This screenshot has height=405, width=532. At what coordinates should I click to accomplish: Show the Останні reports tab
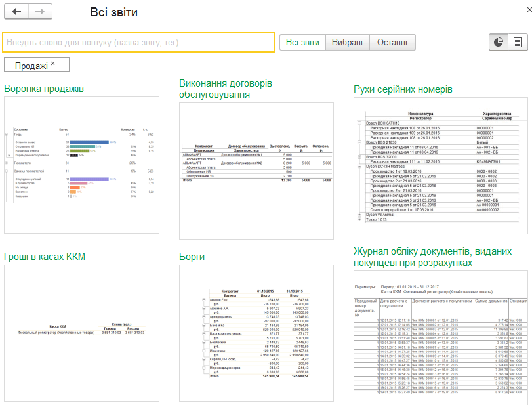pyautogui.click(x=392, y=43)
